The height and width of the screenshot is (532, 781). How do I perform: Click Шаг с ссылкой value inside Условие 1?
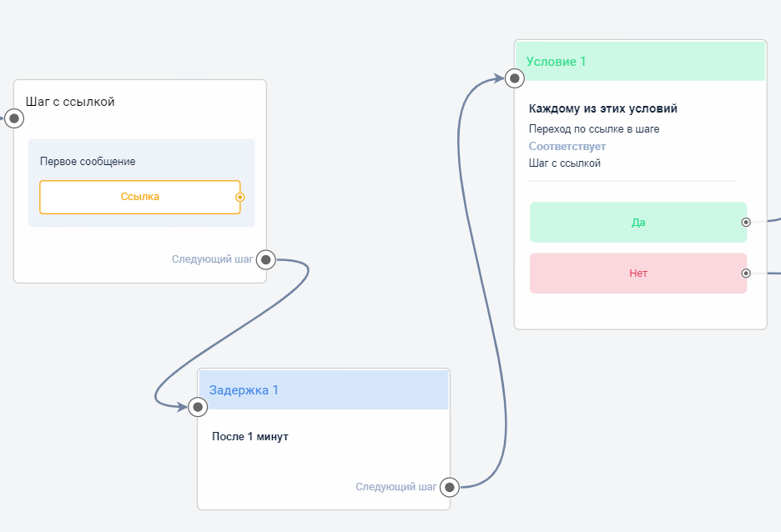pos(565,163)
